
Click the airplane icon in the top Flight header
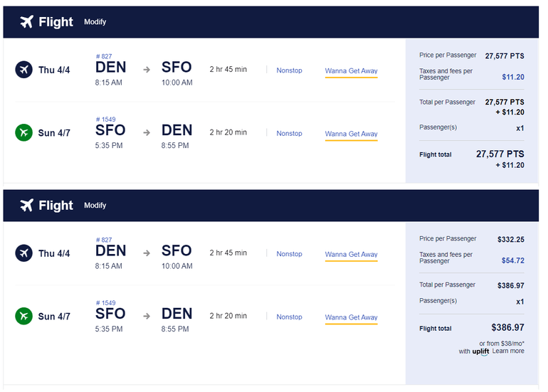[x=27, y=22]
